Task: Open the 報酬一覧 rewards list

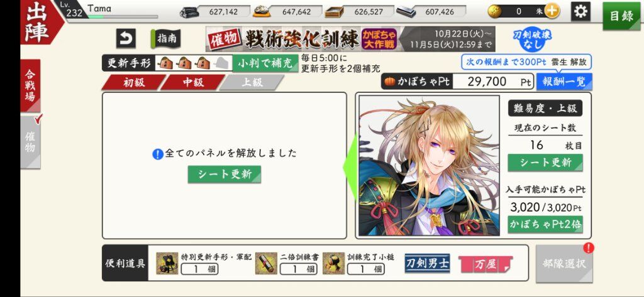Action: [x=564, y=82]
